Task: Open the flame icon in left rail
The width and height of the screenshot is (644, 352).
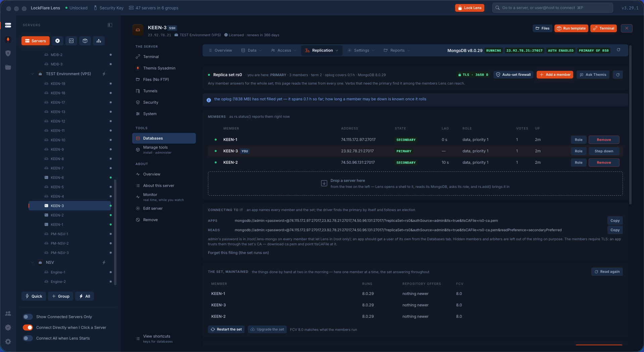Action: pyautogui.click(x=8, y=39)
